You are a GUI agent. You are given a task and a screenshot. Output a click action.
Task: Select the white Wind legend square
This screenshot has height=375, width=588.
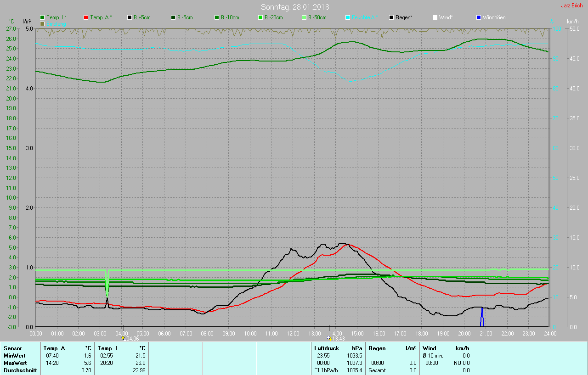[435, 17]
